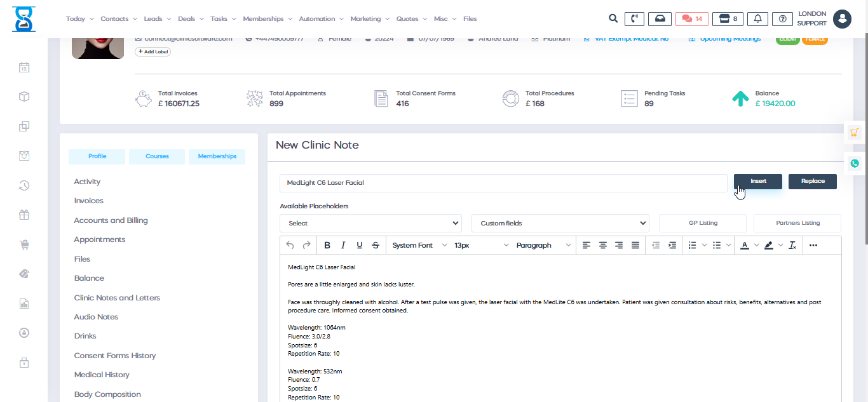This screenshot has width=868, height=402.
Task: Switch to the Courses tab
Action: pyautogui.click(x=157, y=156)
